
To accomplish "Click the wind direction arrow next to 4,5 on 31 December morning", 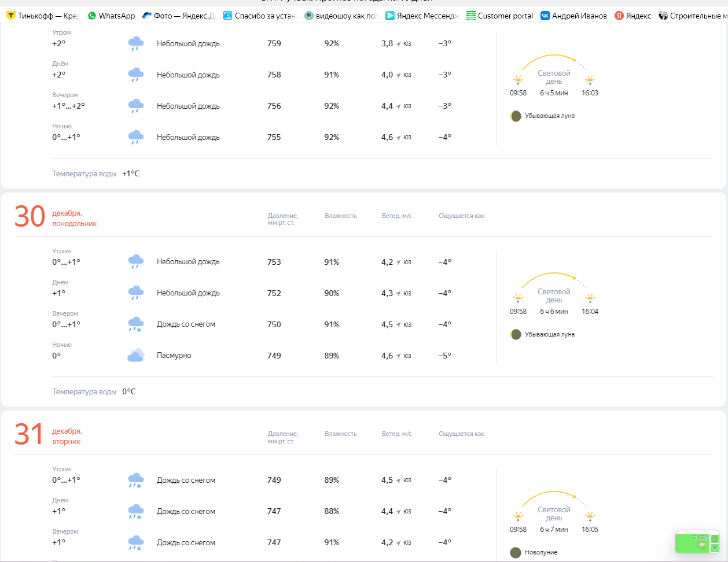I will pyautogui.click(x=399, y=480).
